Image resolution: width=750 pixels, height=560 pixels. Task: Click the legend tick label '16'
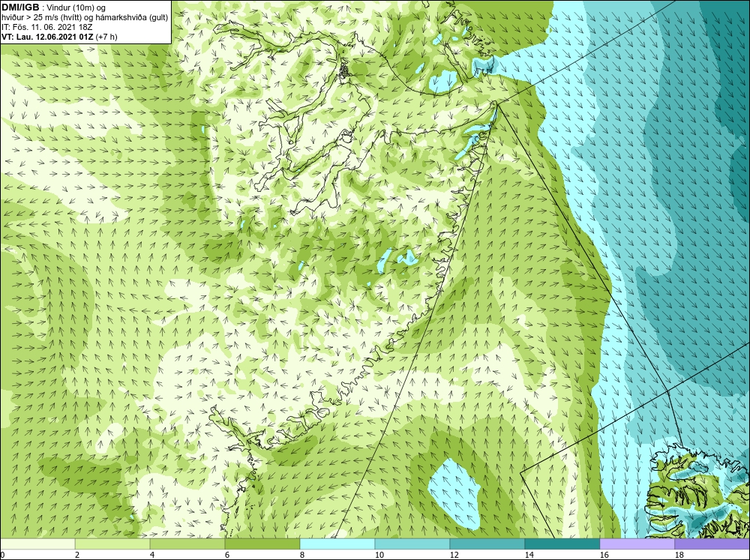click(604, 555)
